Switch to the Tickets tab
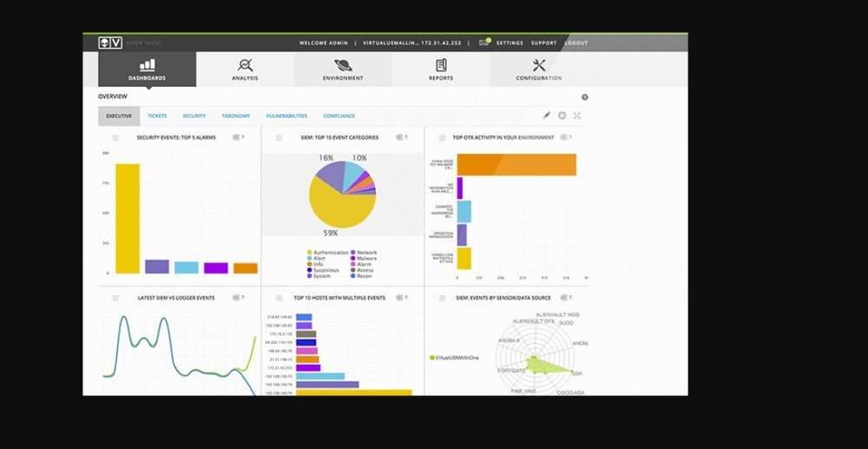This screenshot has width=868, height=449. [157, 116]
